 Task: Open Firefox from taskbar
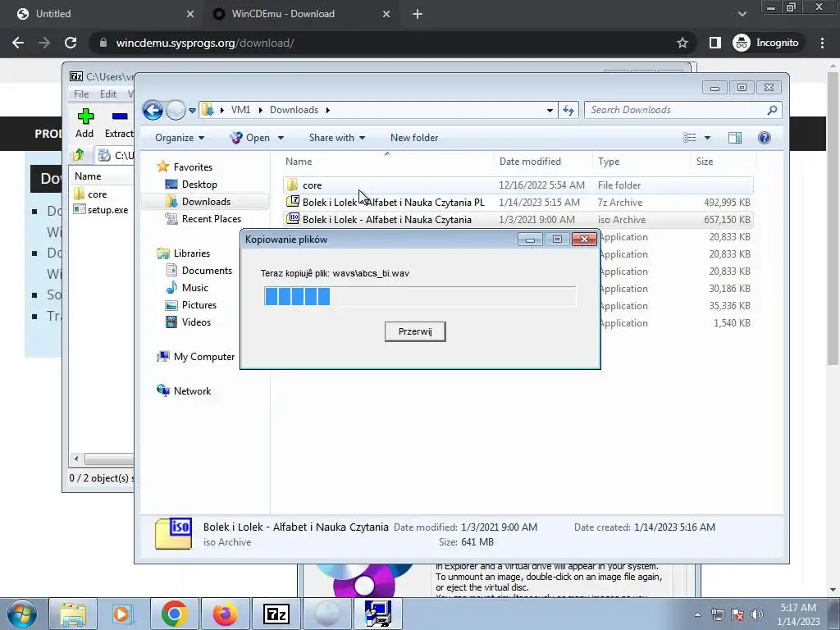coord(225,614)
